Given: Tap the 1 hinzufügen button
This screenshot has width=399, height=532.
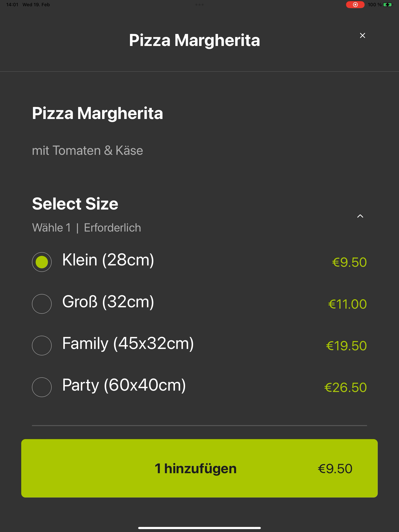Looking at the screenshot, I should click(199, 468).
